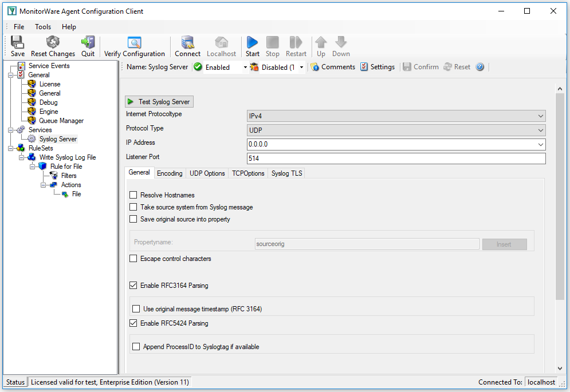Start the service with the Start icon
Viewport: 570px width, 392px height.
coord(252,42)
